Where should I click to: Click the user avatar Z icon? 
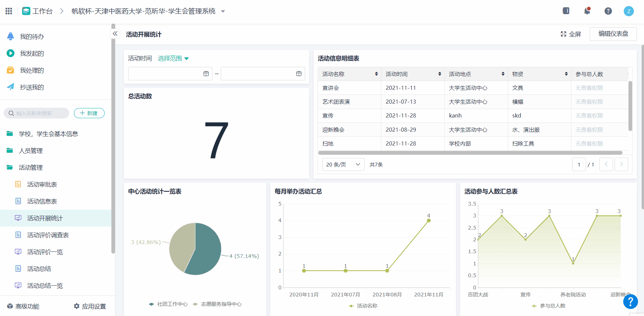click(628, 11)
